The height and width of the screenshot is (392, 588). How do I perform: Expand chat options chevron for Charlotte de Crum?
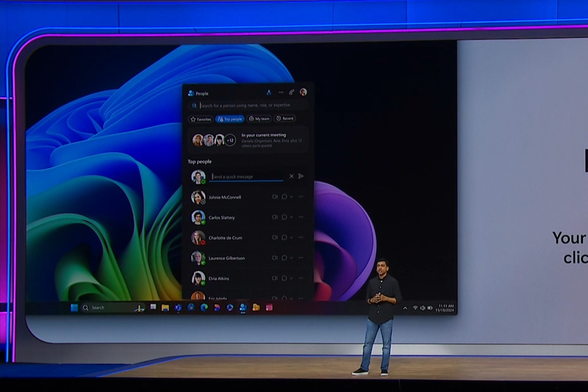[x=291, y=238]
